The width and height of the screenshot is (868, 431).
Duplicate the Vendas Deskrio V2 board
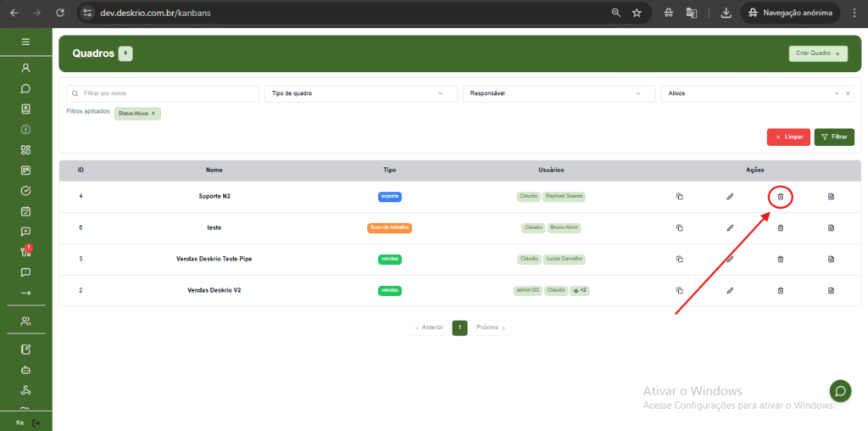click(x=679, y=290)
